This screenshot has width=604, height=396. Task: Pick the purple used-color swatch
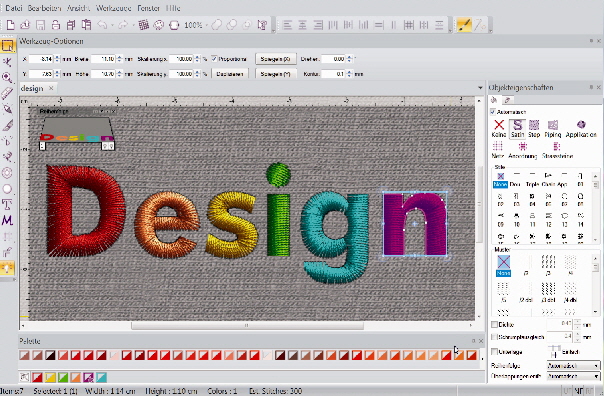[x=88, y=377]
